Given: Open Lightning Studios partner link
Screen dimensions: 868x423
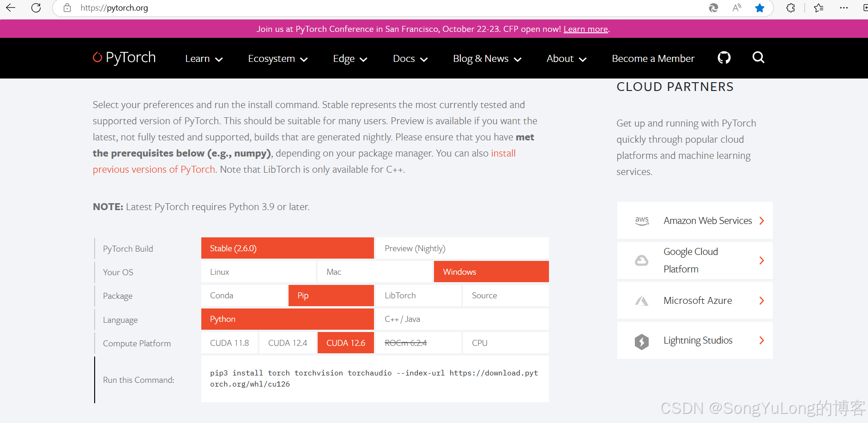Looking at the screenshot, I should pos(695,340).
